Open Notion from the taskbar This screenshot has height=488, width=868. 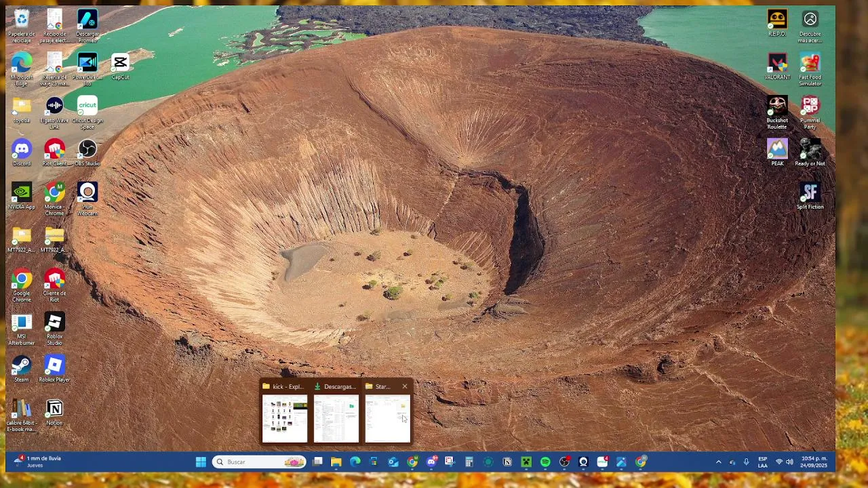click(507, 462)
